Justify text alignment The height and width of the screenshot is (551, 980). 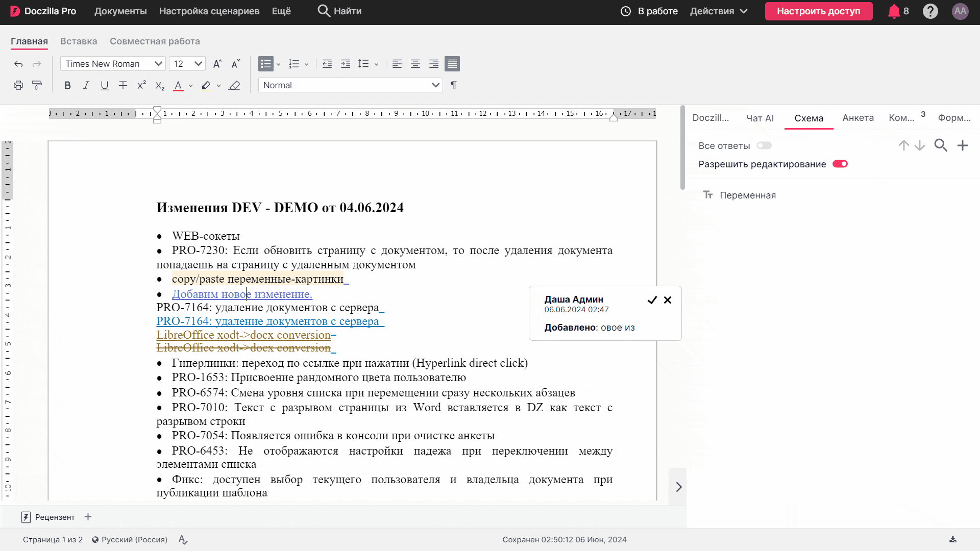point(452,64)
